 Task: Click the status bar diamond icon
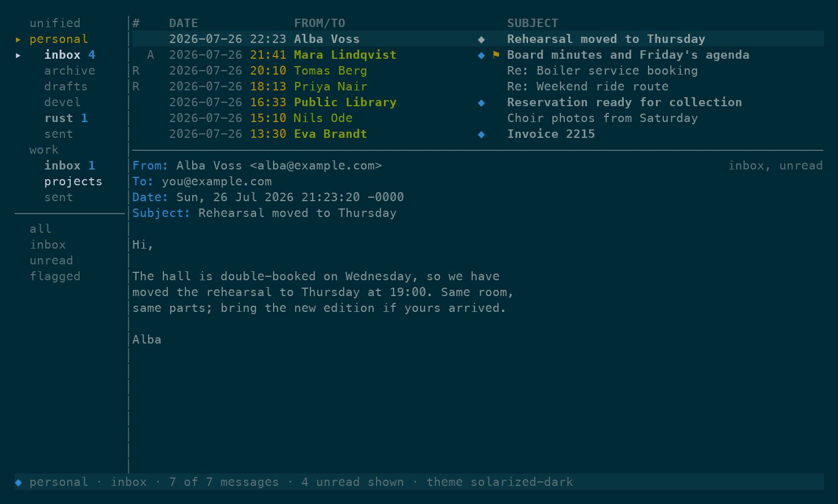18,482
